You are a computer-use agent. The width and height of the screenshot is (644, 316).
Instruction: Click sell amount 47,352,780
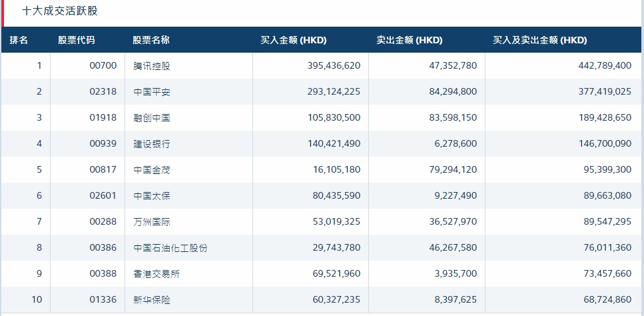(x=454, y=65)
